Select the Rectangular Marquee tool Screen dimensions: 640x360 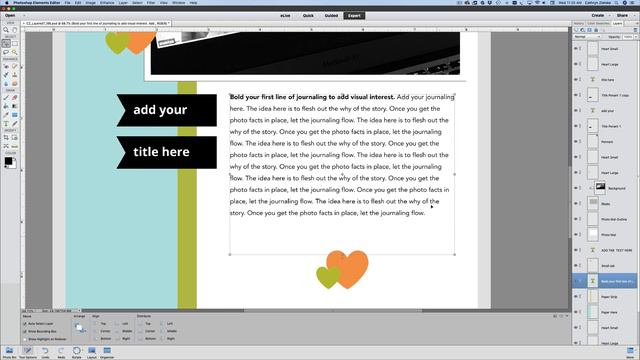pyautogui.click(x=15, y=43)
